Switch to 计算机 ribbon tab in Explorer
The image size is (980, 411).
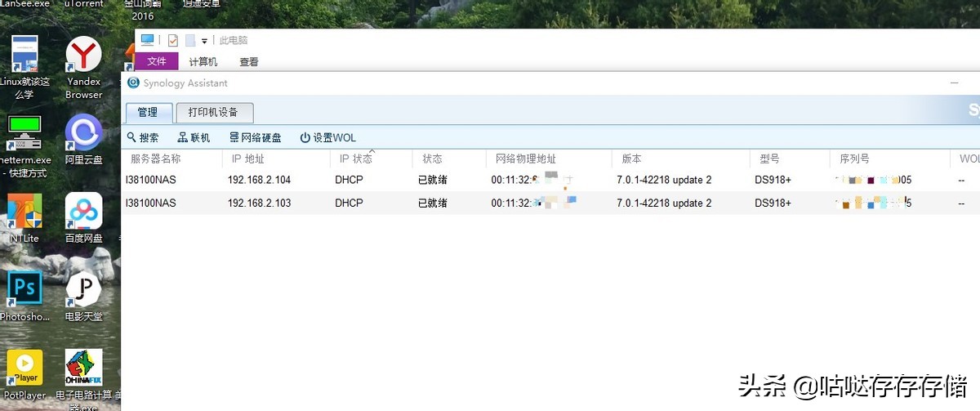203,61
